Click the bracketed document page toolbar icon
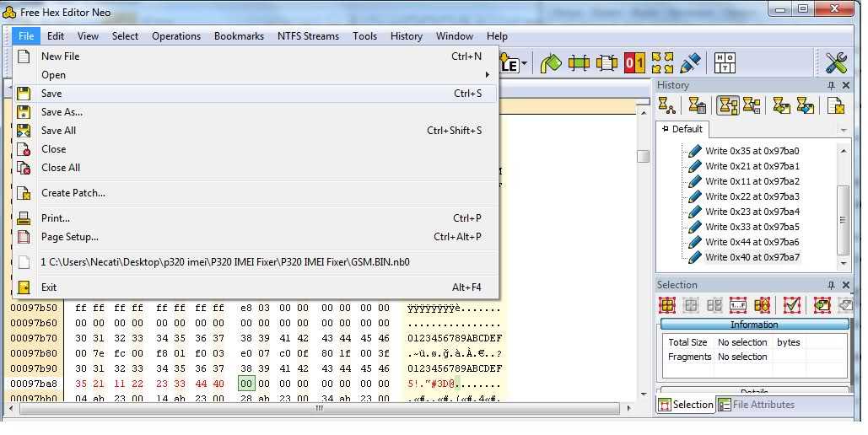This screenshot has height=435, width=868. [607, 63]
